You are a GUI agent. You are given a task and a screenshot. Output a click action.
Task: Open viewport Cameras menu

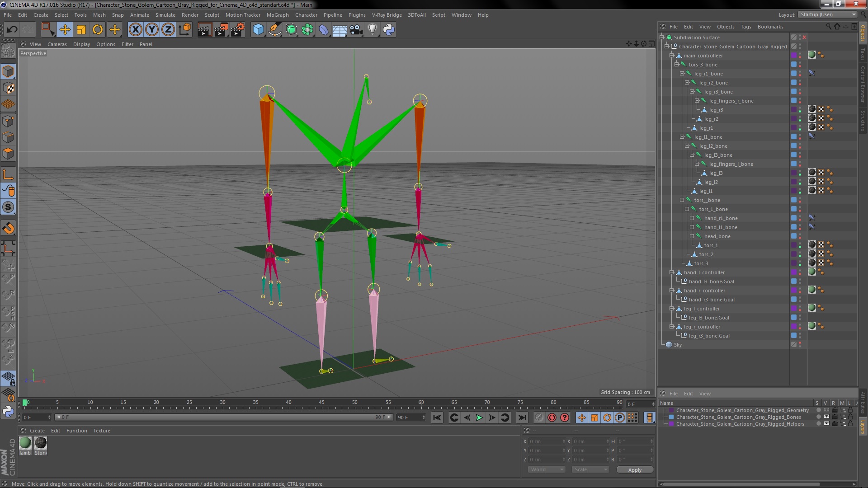pos(57,44)
